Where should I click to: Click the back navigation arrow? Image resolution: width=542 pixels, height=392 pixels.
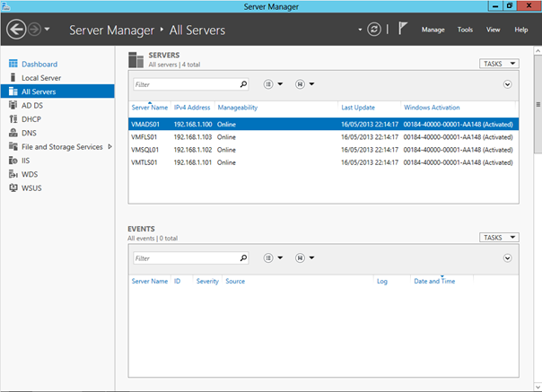click(16, 30)
